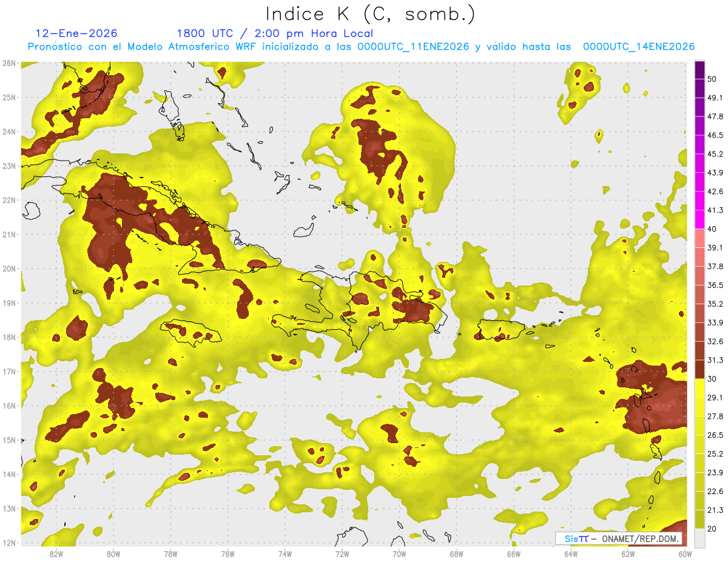Click the longitude label '72W'
Viewport: 728px width, 562px height.
[342, 554]
